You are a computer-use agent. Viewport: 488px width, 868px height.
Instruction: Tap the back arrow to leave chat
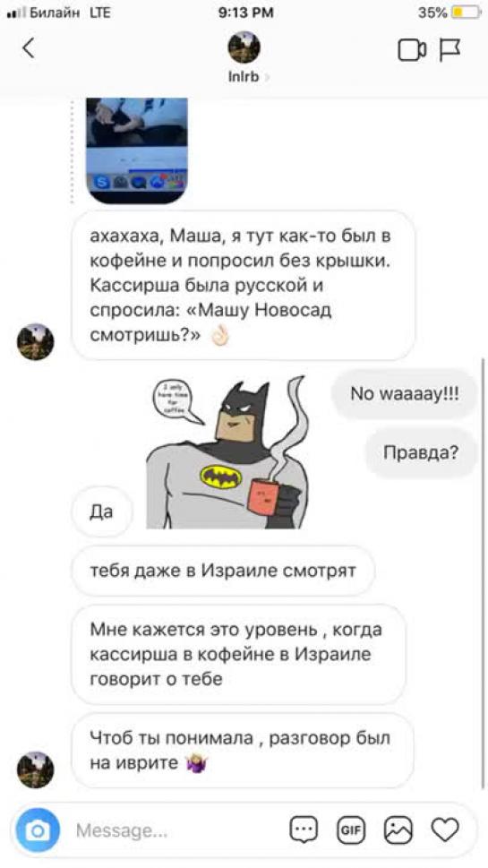[x=29, y=48]
